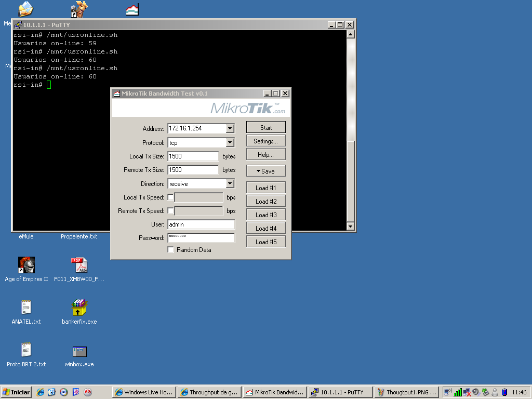
Task: Open the Direction dropdown showing receive
Action: [230, 183]
